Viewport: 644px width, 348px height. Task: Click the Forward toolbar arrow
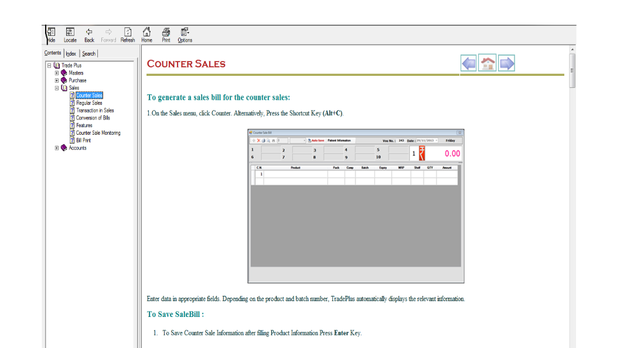(x=108, y=35)
